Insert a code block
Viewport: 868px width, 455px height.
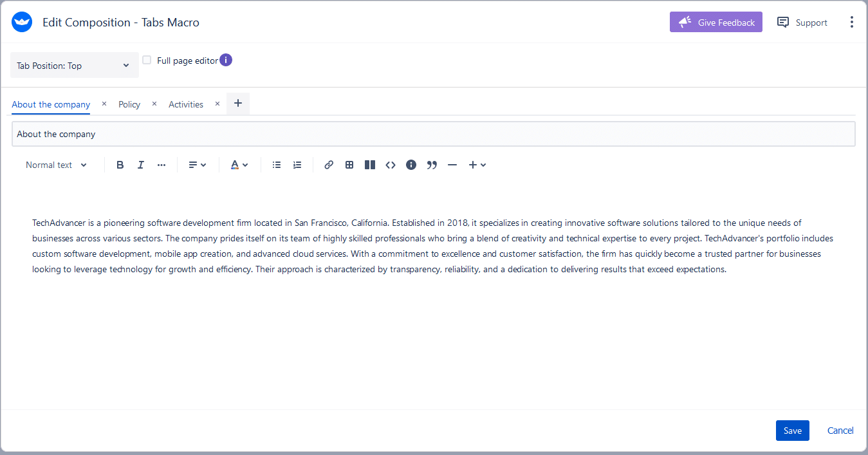391,165
